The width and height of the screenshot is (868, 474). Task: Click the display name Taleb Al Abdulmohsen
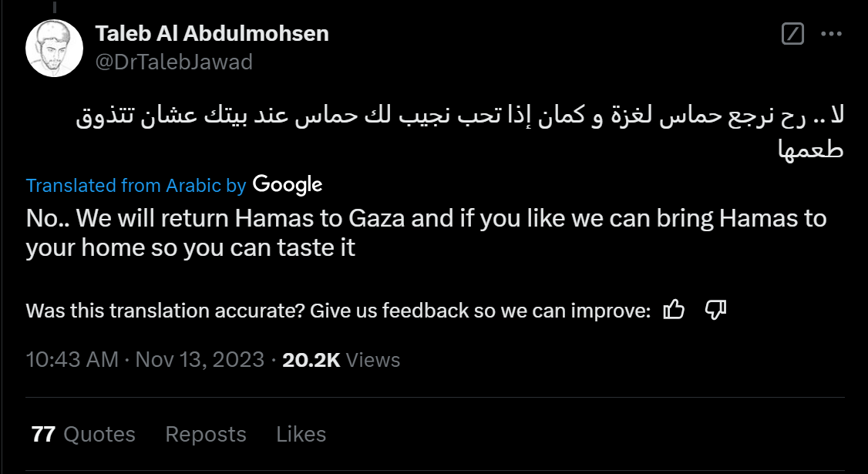tap(212, 34)
